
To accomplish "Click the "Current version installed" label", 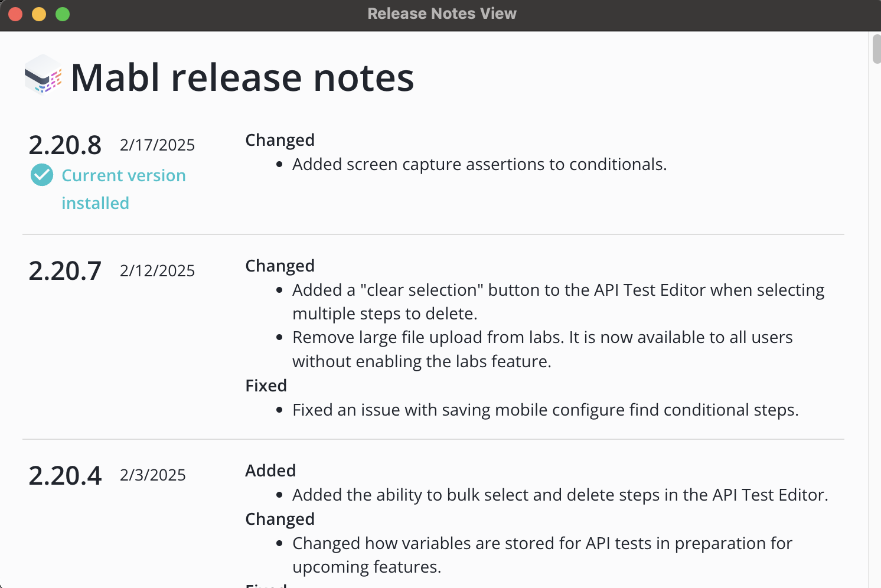I will click(x=123, y=189).
